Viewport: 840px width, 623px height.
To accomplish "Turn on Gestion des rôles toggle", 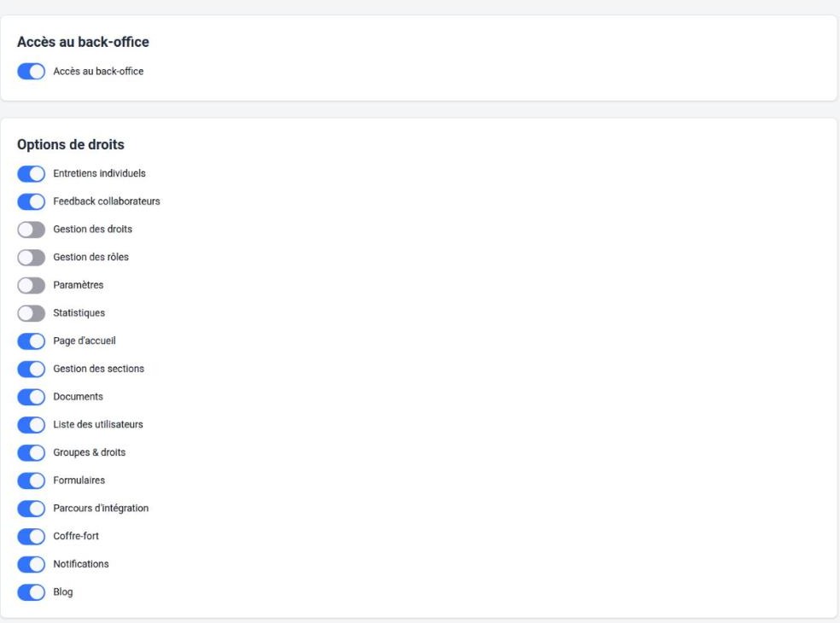I will pyautogui.click(x=31, y=257).
